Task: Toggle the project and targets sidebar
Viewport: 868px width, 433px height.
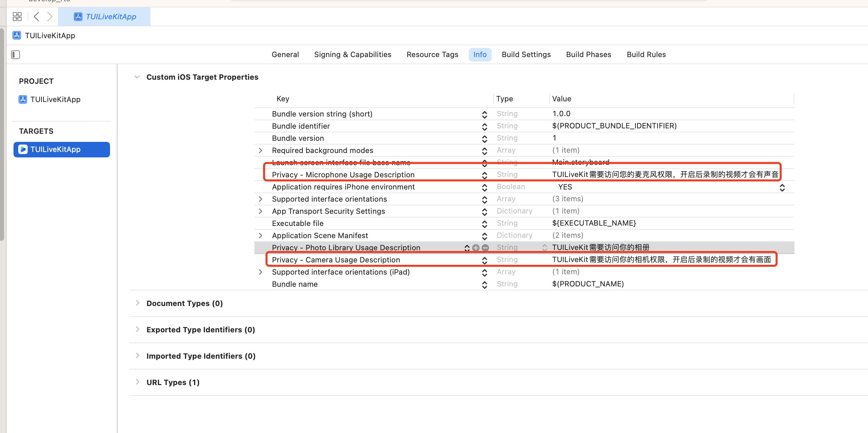Action: click(x=16, y=55)
